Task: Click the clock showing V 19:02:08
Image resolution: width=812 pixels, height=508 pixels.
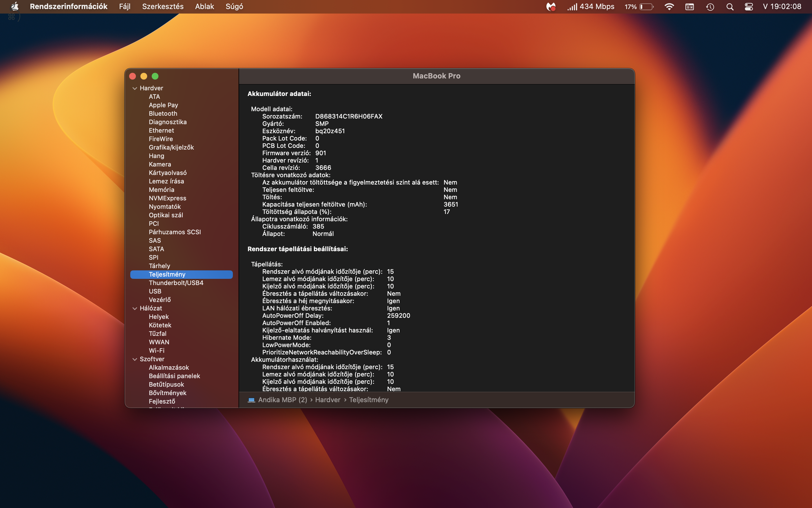Action: coord(782,6)
